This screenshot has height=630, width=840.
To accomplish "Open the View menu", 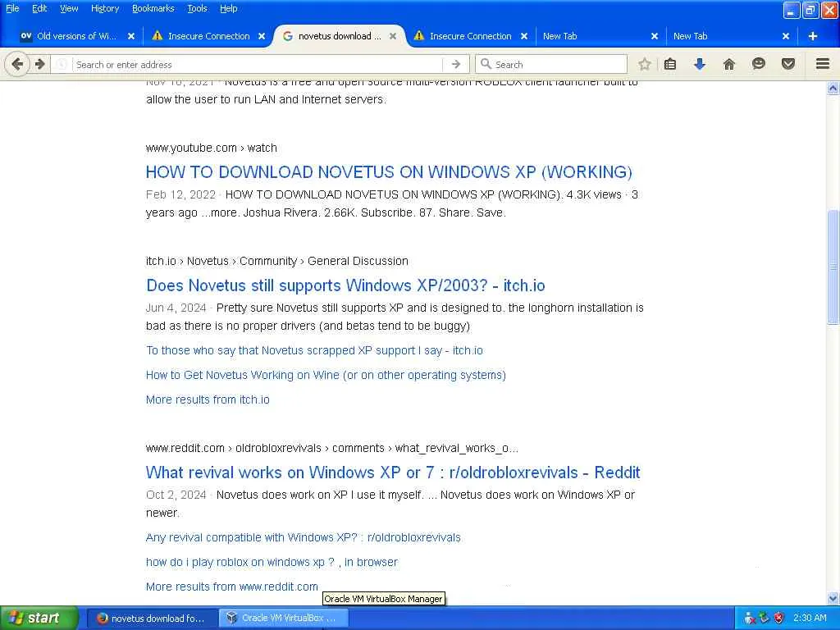I will click(69, 8).
